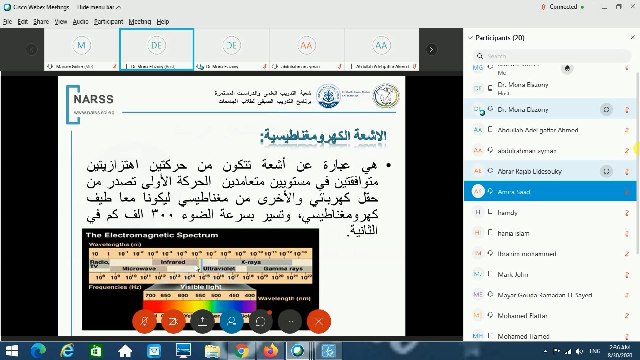Select the highlighted DE active speaker thumbnail

pos(156,49)
